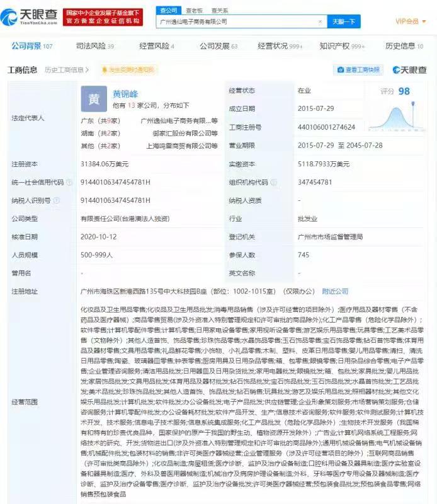Open the 附近公司 link after the address
Viewport: 437px width, 504px height.
coord(334,292)
